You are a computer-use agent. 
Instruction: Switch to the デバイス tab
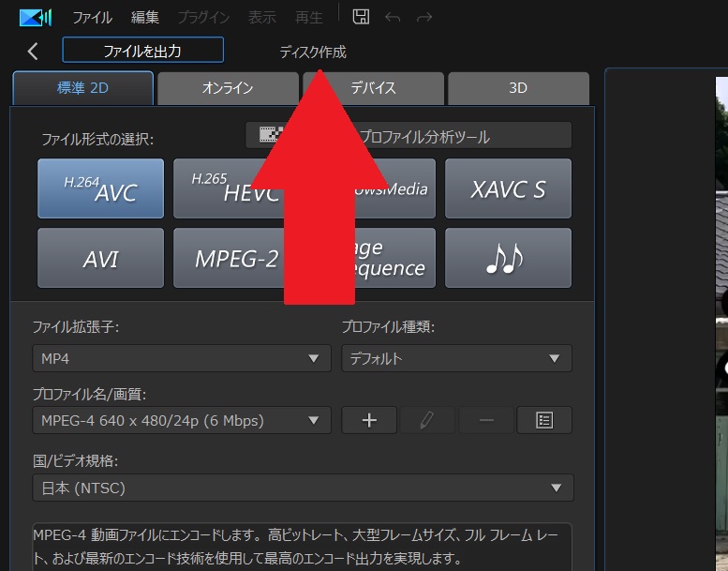click(373, 88)
